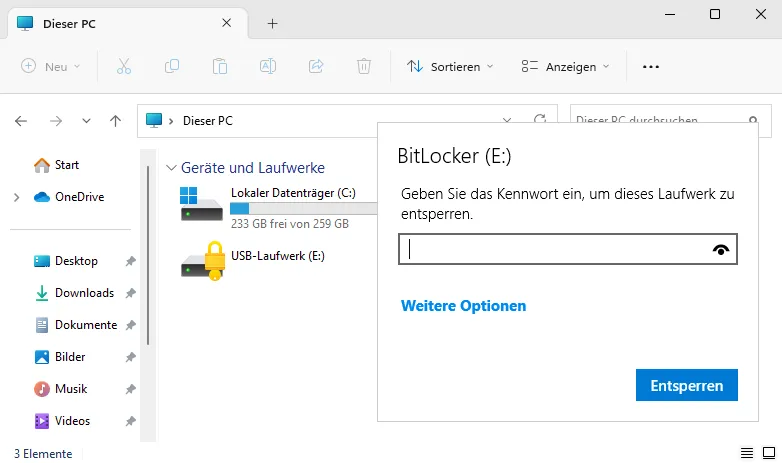
Task: Expand the OneDrive tree node
Action: [16, 197]
